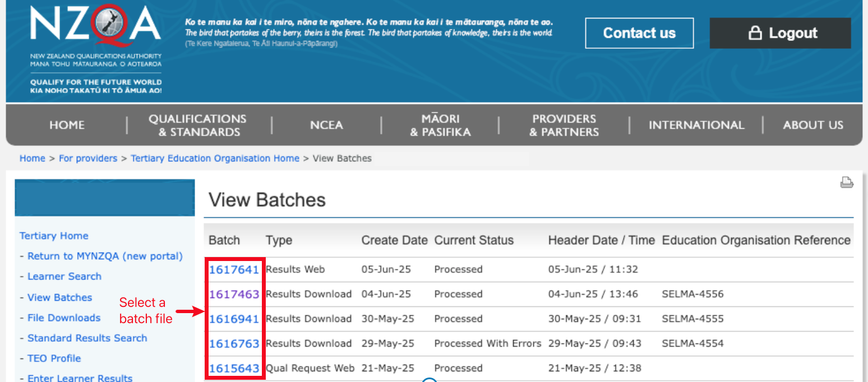This screenshot has width=868, height=382.
Task: Click the Home breadcrumb link
Action: click(x=32, y=159)
